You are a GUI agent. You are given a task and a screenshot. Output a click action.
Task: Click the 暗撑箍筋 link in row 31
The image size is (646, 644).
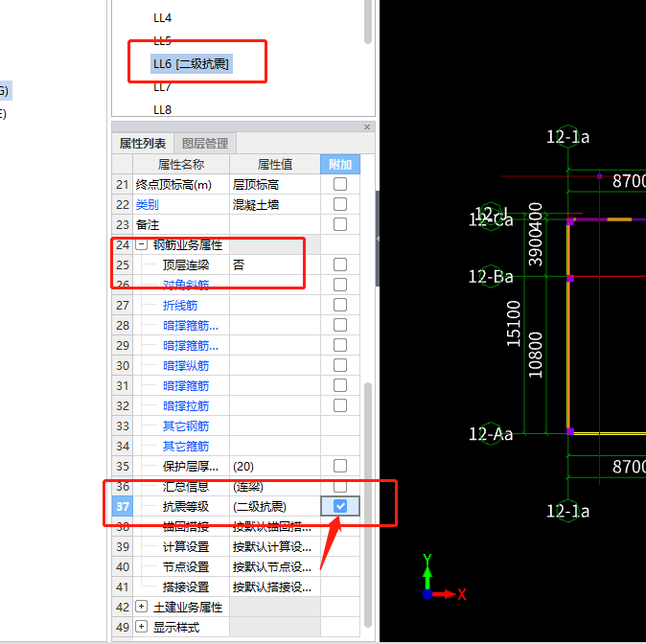pyautogui.click(x=186, y=386)
